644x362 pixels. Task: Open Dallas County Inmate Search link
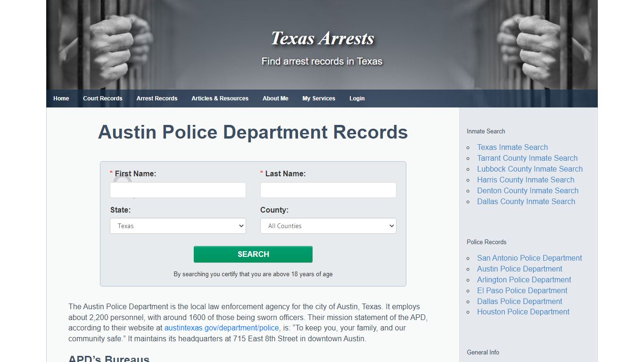point(526,201)
